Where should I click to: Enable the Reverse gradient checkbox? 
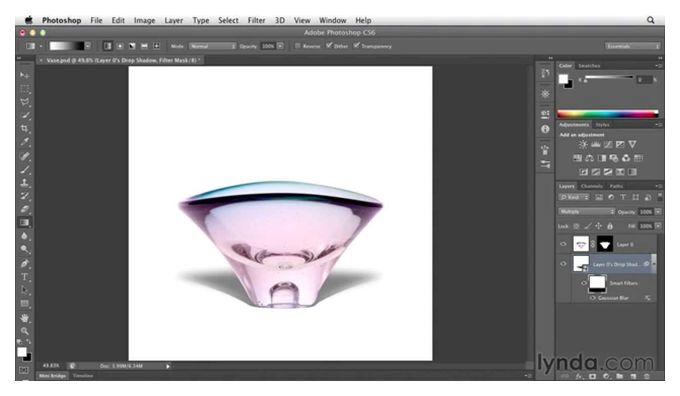coord(298,46)
